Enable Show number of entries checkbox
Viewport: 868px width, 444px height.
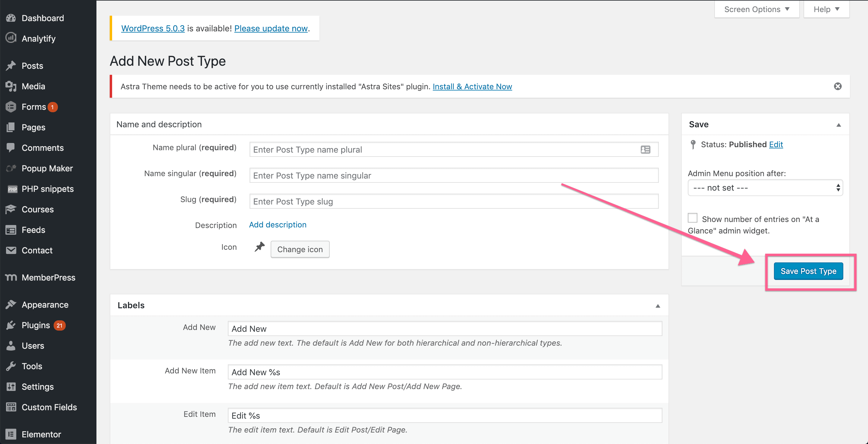tap(693, 218)
